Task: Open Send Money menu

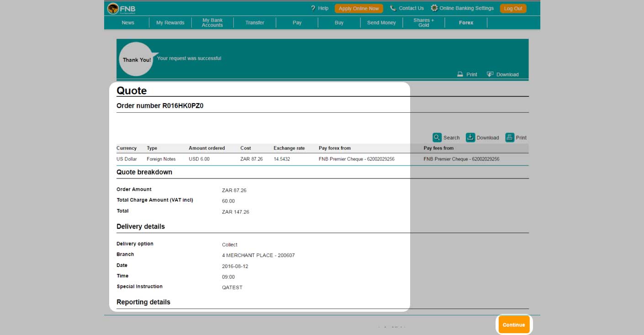Action: click(382, 23)
